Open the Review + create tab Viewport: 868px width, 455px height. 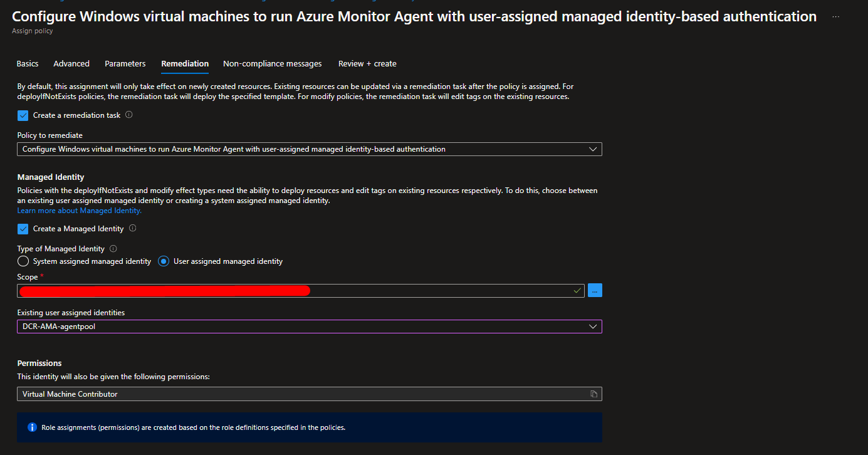pyautogui.click(x=367, y=64)
